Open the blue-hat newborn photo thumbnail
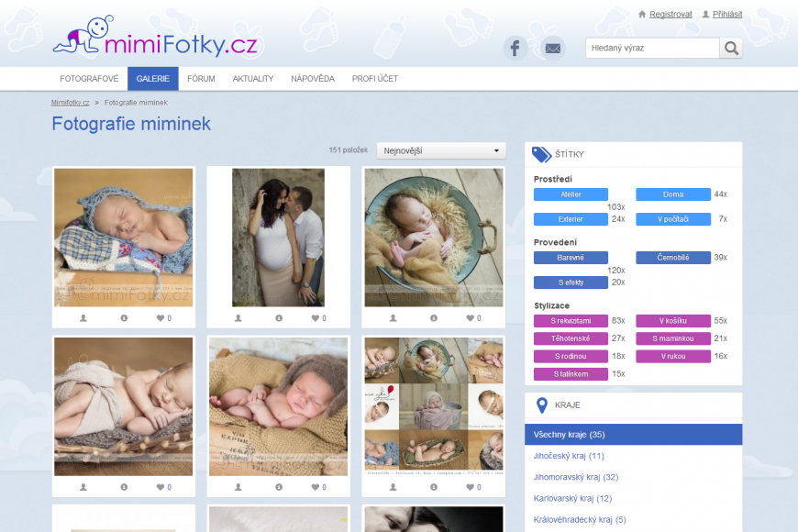Screen dimensions: 798x532 click(x=124, y=238)
